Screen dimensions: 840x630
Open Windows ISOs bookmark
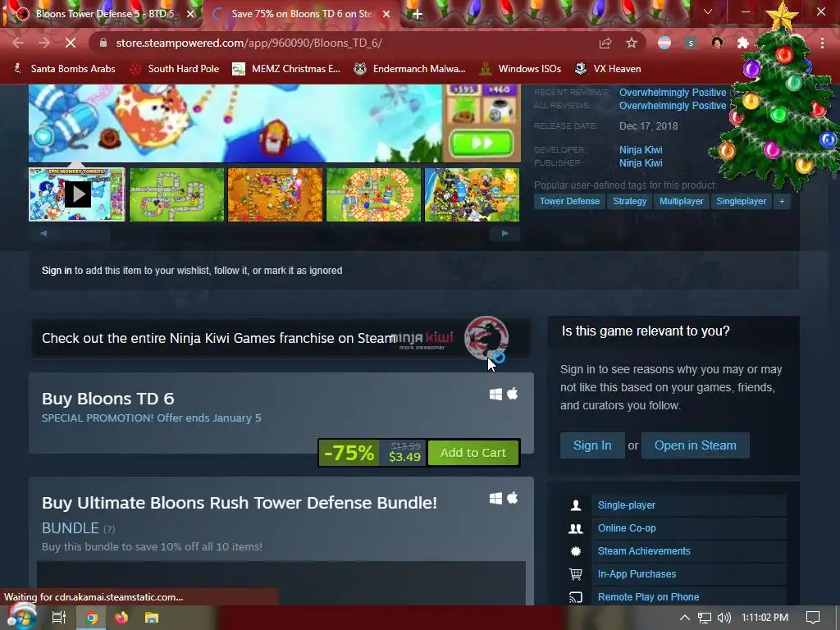(x=520, y=69)
